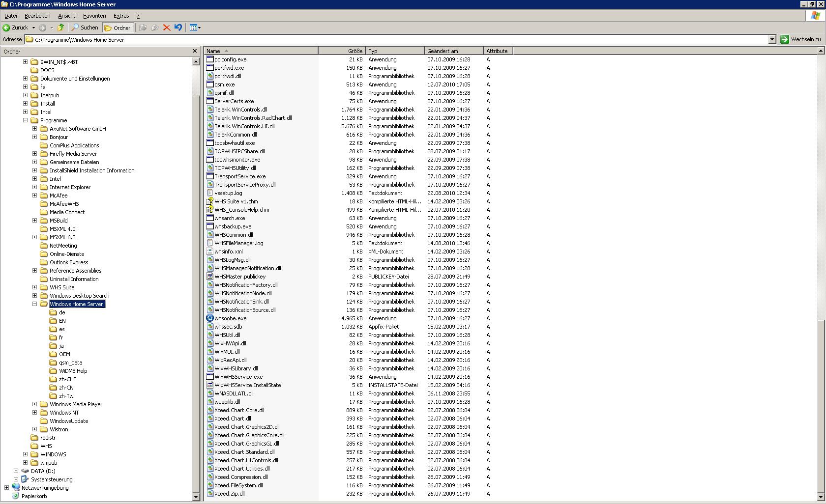Viewport: 826px width, 504px height.
Task: Click into the address path field
Action: pos(396,39)
